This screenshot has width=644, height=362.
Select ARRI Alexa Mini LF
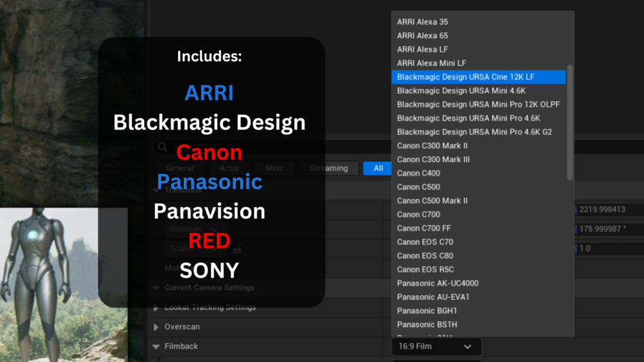(x=479, y=63)
